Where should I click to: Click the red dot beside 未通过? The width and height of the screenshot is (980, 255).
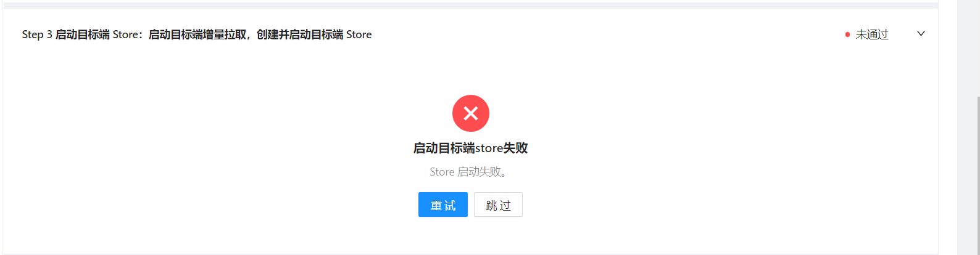click(x=847, y=34)
